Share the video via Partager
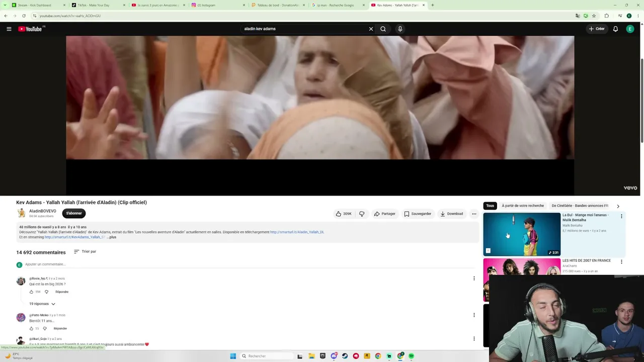Viewport: 644px width, 362px height. click(x=385, y=214)
